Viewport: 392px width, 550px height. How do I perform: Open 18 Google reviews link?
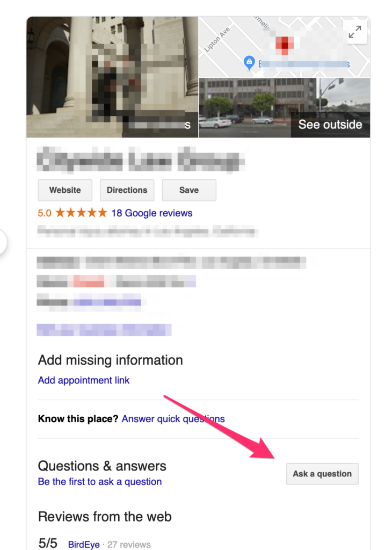(152, 213)
